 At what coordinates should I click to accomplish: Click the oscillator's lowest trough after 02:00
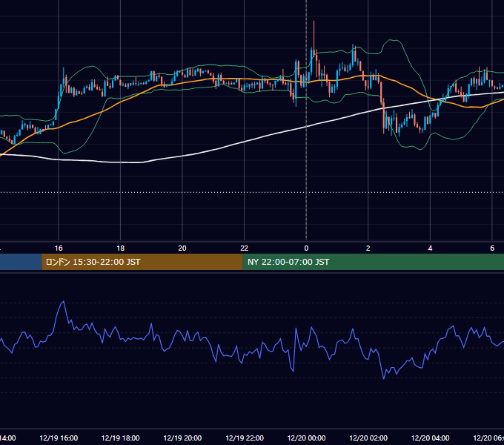tap(383, 378)
